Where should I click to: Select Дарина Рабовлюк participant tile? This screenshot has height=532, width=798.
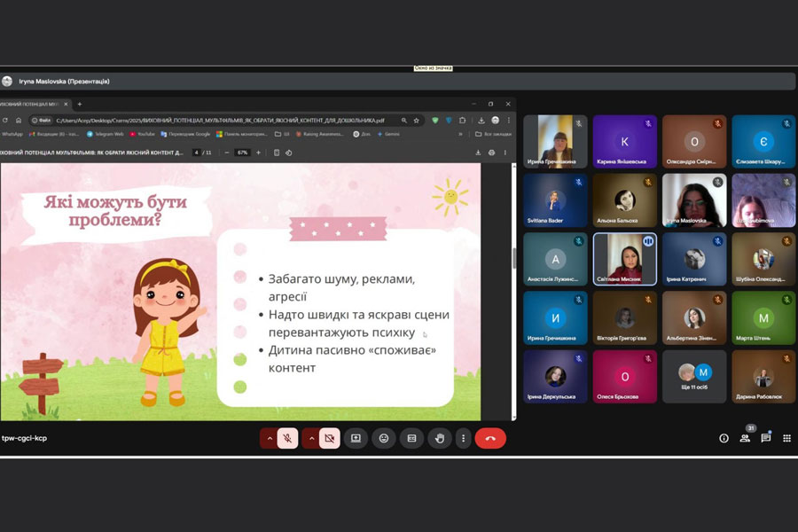pos(763,377)
